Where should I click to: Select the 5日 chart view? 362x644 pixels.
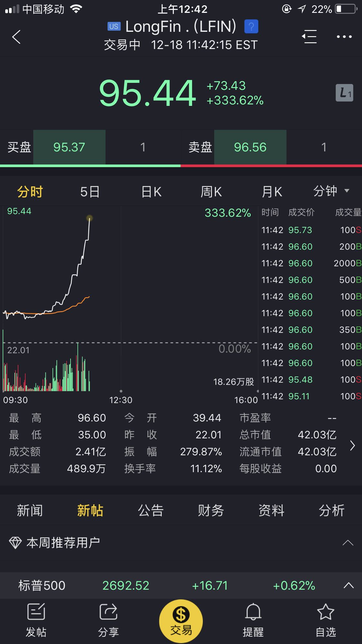[x=90, y=192]
